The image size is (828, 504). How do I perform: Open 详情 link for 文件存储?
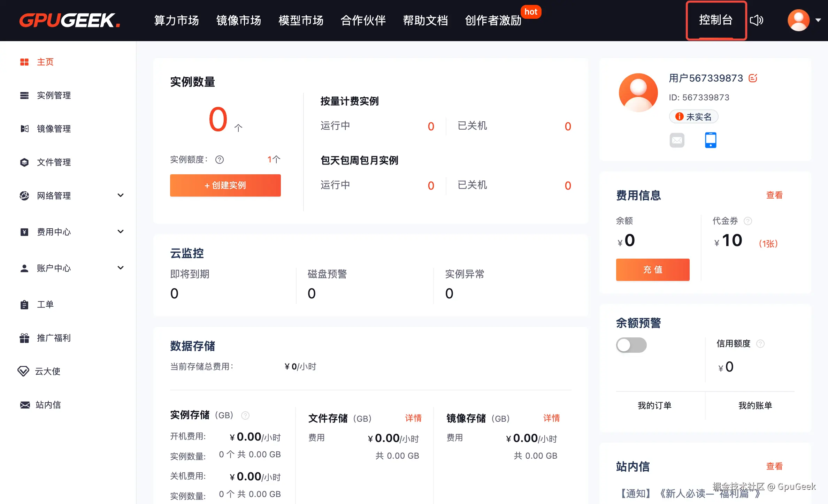tap(413, 418)
